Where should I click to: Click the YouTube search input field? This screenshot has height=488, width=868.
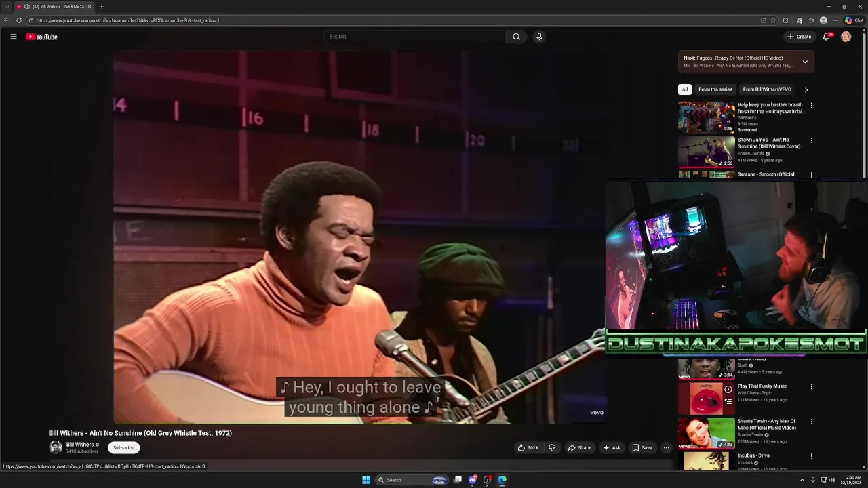[x=414, y=37]
